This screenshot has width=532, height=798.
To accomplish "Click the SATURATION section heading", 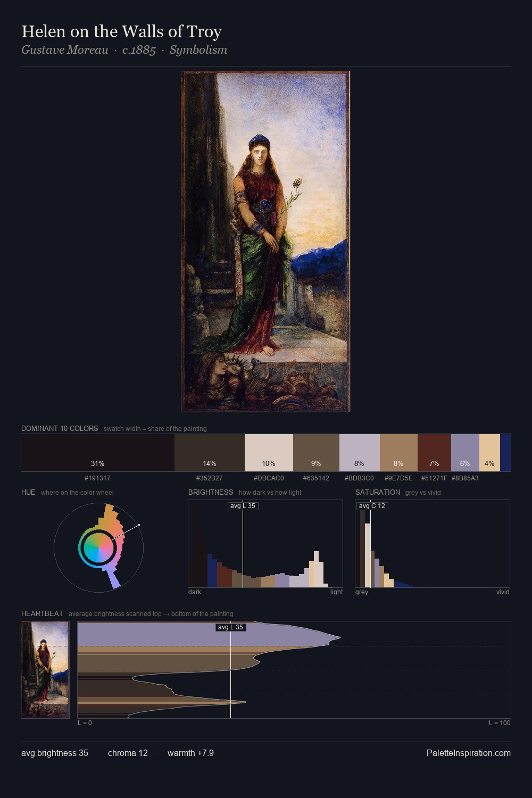I will pos(378,492).
